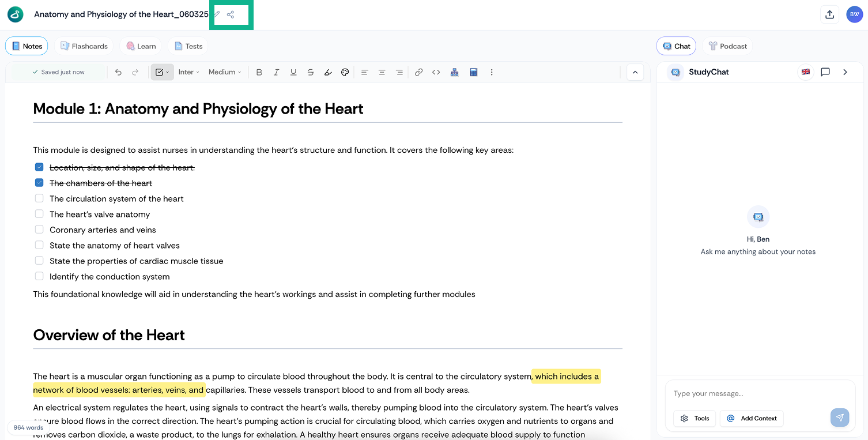Insert a code block
The width and height of the screenshot is (868, 440).
(436, 72)
